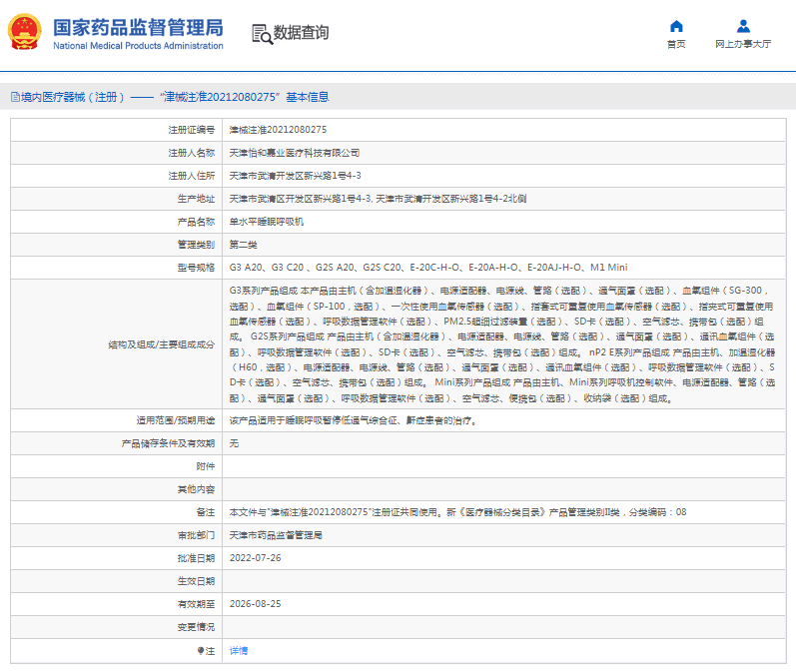Click the 境内医疗器械（注册） breadcrumb
Viewport: 796px width, 672px height.
[73, 97]
